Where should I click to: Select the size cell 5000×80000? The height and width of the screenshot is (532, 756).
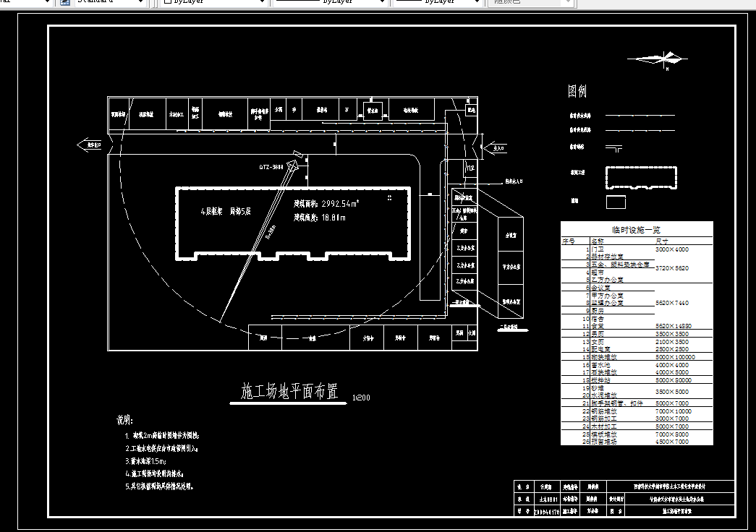pos(674,380)
